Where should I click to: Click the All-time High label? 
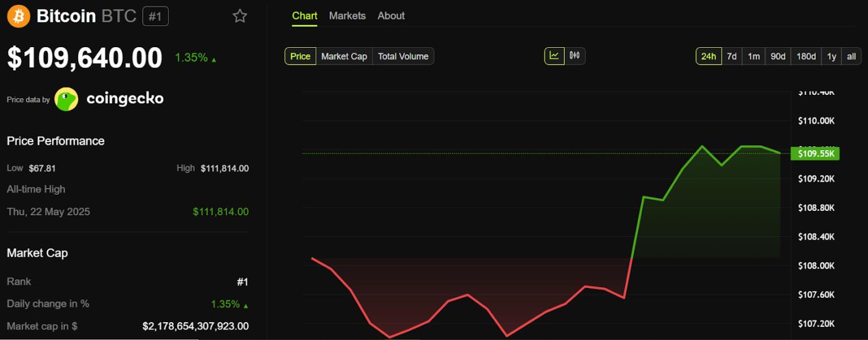coord(36,189)
